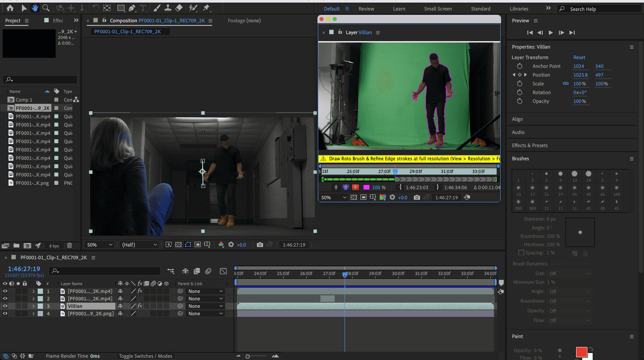
Task: Switch to the Small Screen workspace
Action: (x=438, y=9)
